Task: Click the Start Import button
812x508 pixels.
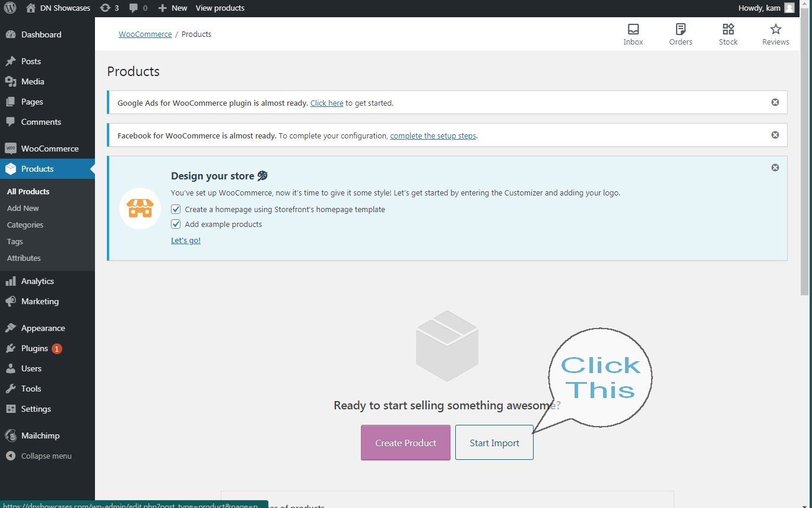Action: click(x=494, y=443)
